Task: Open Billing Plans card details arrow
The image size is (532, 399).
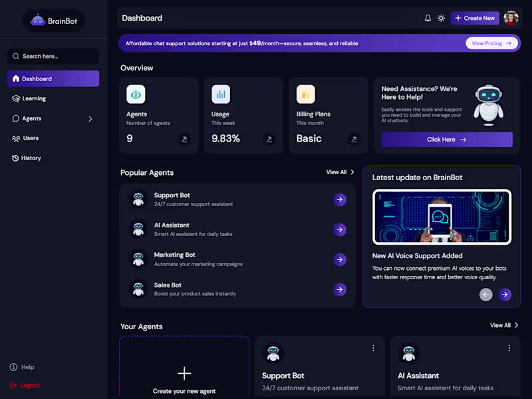Action: pos(354,139)
